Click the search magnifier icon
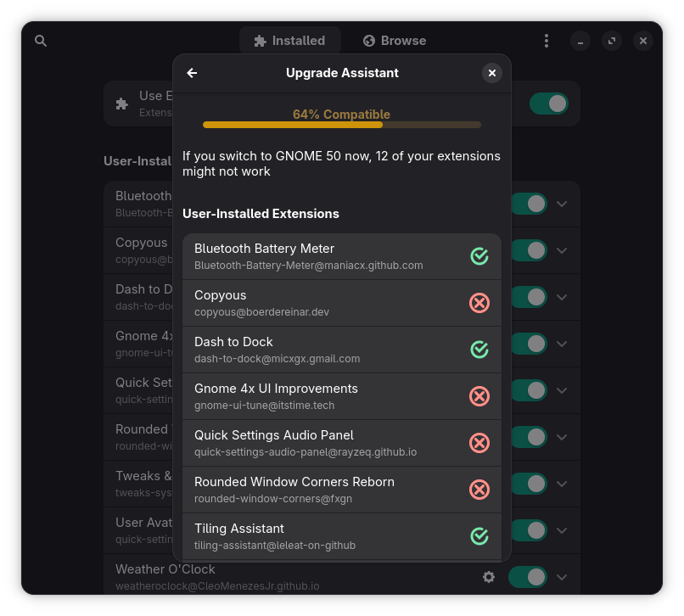 click(41, 41)
